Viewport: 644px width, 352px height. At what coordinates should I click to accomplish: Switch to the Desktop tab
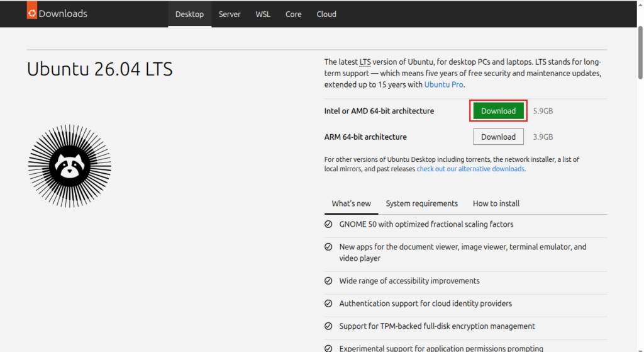189,14
